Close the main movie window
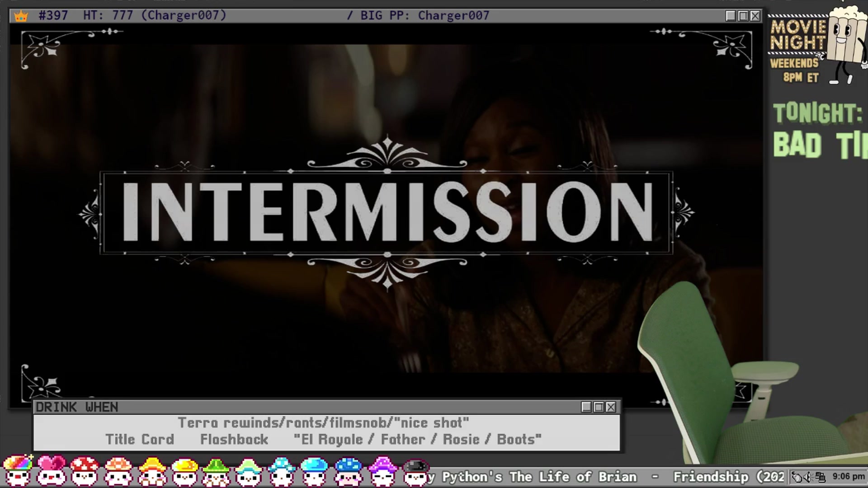Viewport: 868px width, 488px height. click(755, 16)
